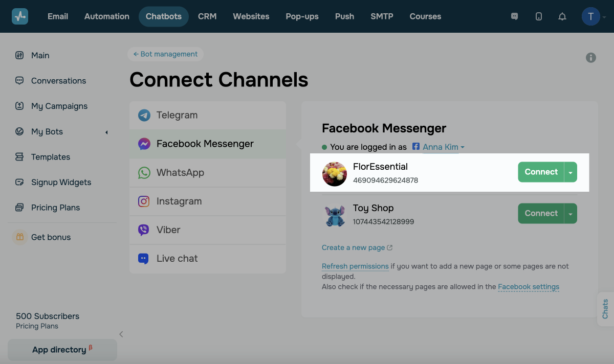Open the Automation menu

coord(107,16)
